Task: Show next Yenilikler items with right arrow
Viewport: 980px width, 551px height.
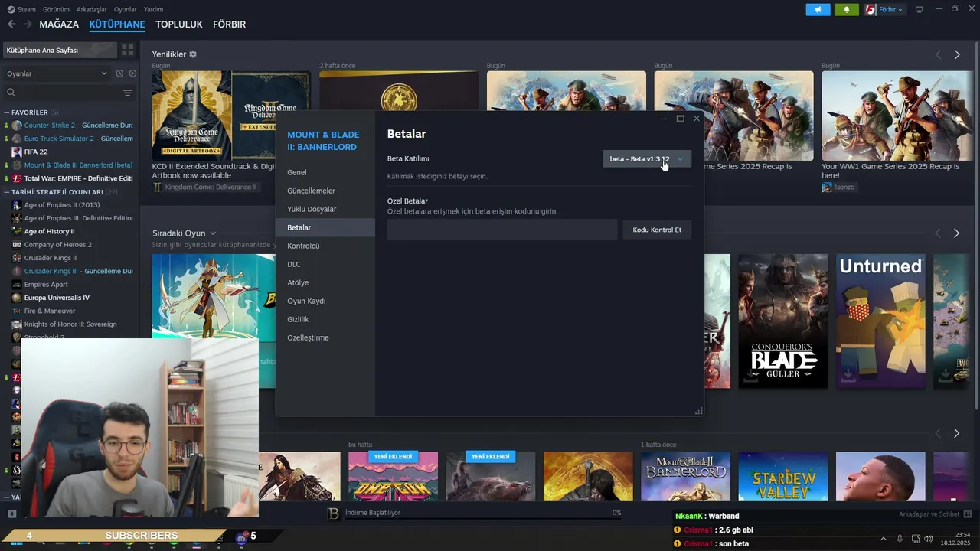Action: point(957,54)
